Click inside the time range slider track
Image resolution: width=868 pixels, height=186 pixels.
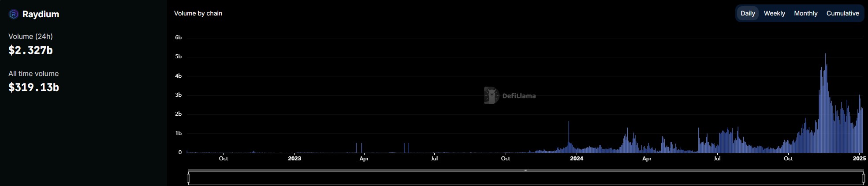coord(525,178)
